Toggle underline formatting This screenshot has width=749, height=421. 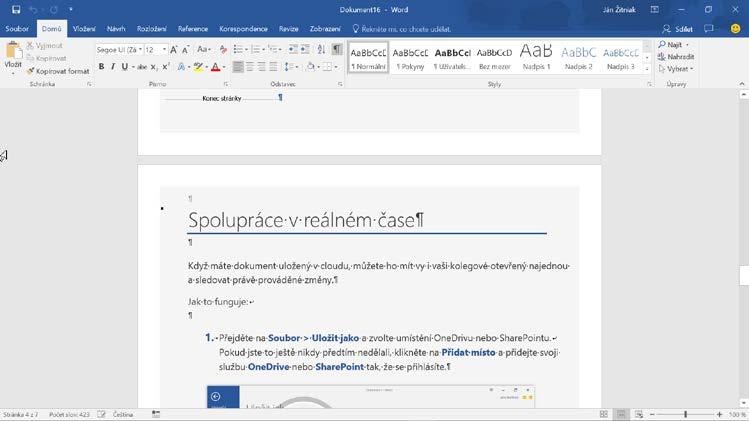click(125, 67)
